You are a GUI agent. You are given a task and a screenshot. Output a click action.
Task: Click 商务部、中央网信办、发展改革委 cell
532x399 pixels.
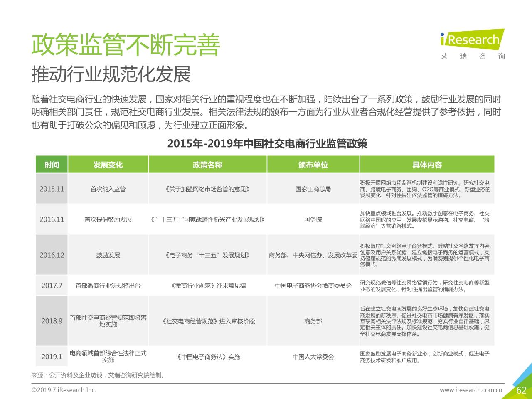pos(313,255)
